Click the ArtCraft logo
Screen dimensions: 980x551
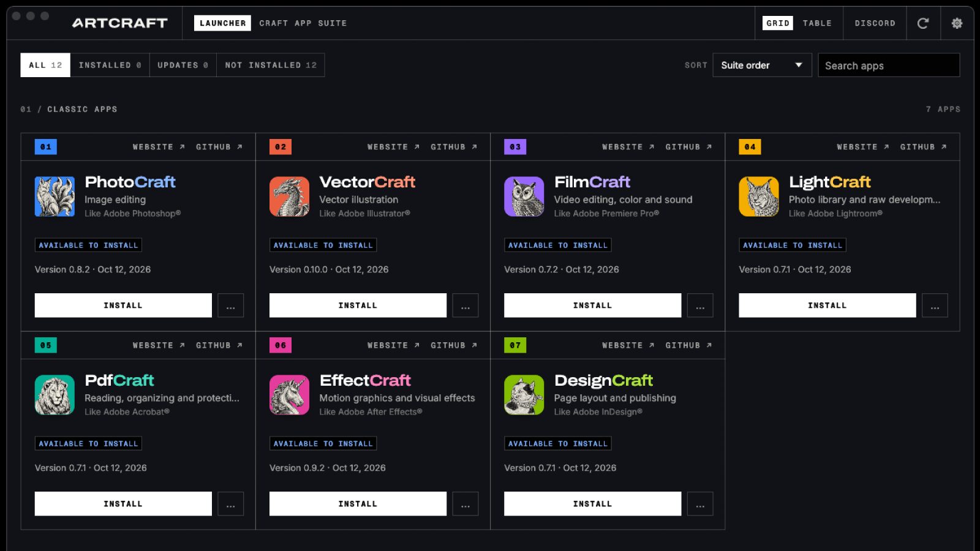point(119,23)
